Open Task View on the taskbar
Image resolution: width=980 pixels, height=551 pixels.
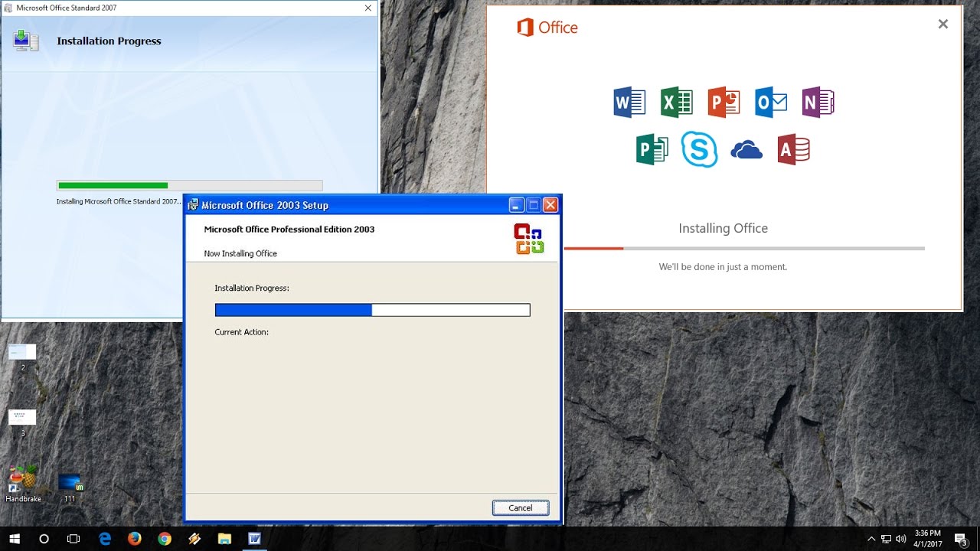(73, 539)
